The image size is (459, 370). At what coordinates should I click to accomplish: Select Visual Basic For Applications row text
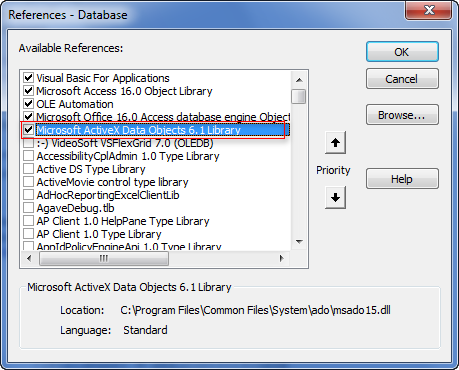point(103,78)
